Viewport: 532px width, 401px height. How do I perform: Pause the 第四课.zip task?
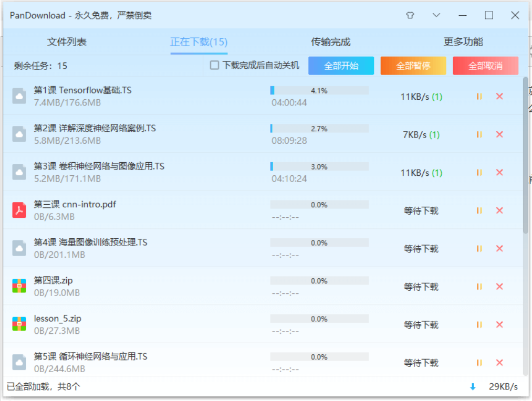click(x=479, y=287)
